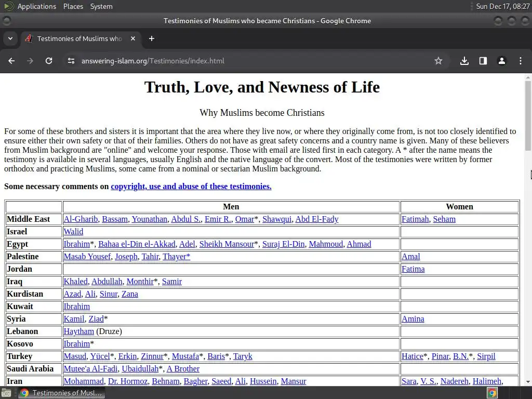Expand the tab search dropdown arrow

pyautogui.click(x=10, y=38)
